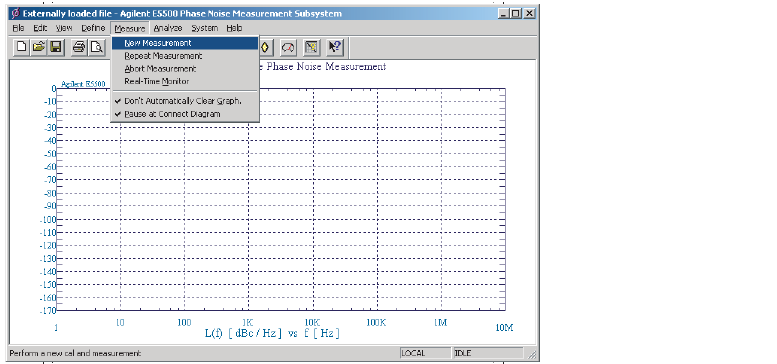Viewport: 777px width, 364px height.
Task: Open the Analyze menu
Action: click(x=167, y=28)
